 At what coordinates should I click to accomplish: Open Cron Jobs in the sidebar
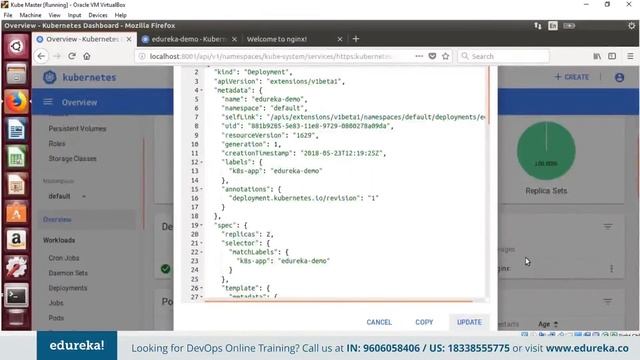64,258
